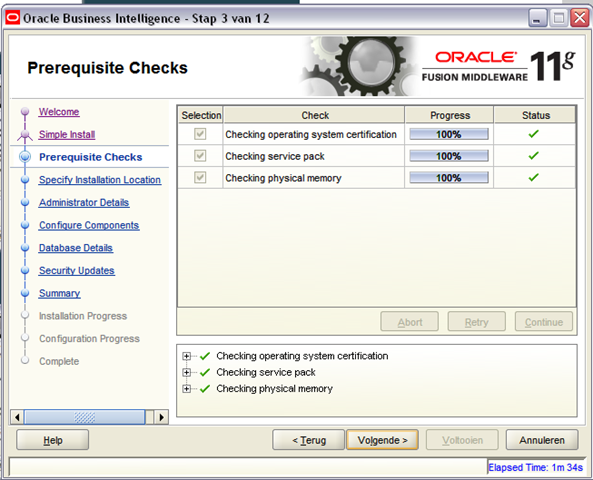This screenshot has height=480, width=593.
Task: Click the Welcome step bullet icon
Action: tap(25, 111)
